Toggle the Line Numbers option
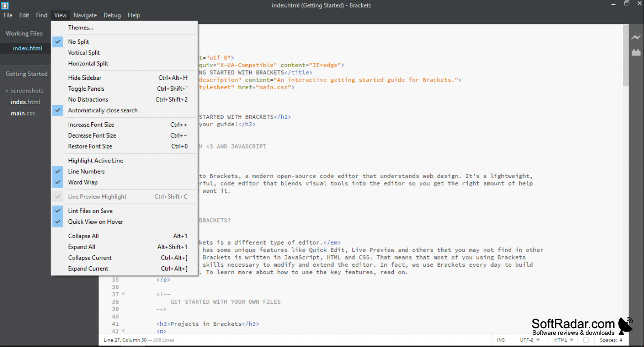The image size is (644, 347). click(x=124, y=171)
